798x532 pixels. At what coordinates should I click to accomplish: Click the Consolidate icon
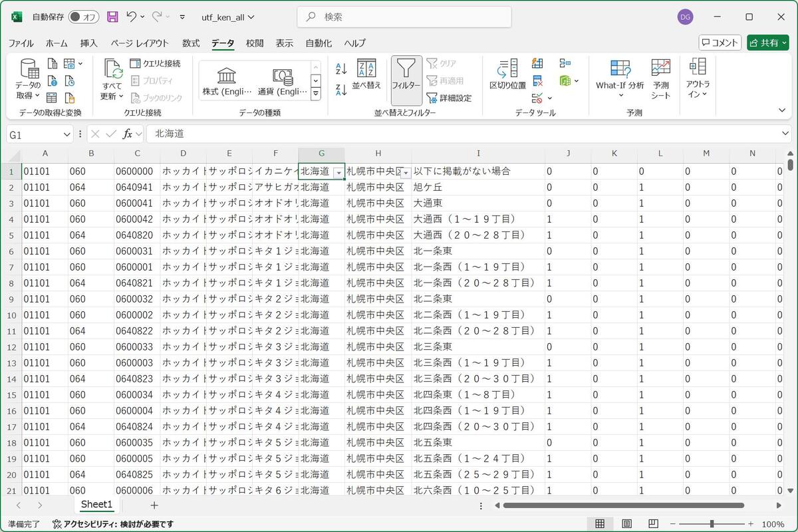pyautogui.click(x=565, y=63)
